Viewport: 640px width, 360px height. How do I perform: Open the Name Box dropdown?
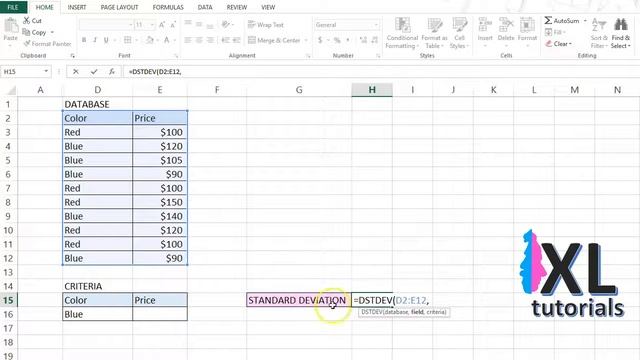pyautogui.click(x=46, y=71)
